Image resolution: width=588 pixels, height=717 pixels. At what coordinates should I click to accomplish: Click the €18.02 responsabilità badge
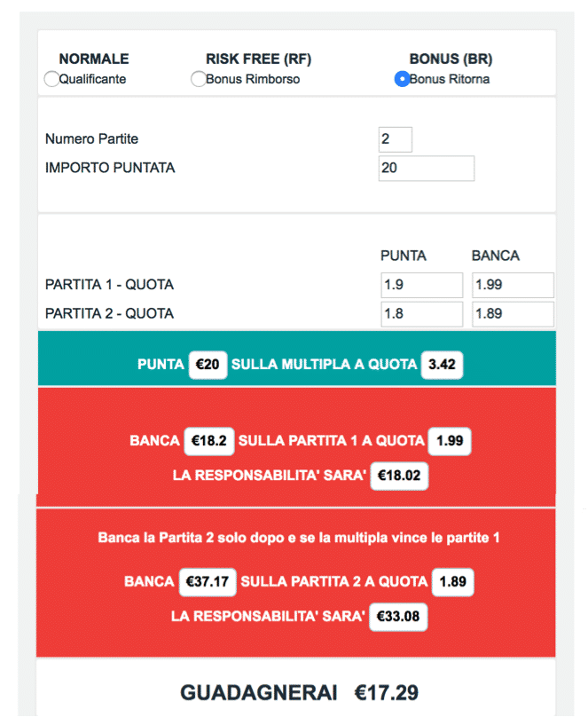coord(399,476)
